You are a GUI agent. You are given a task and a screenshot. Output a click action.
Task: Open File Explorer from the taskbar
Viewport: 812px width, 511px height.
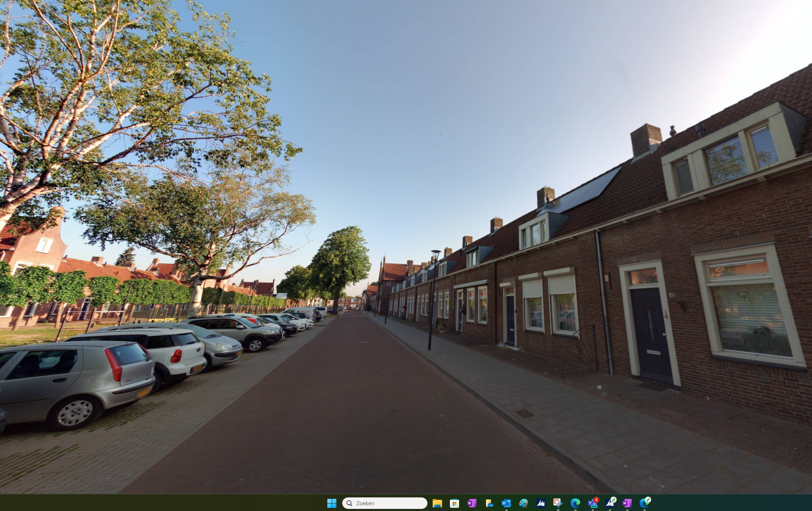(437, 503)
